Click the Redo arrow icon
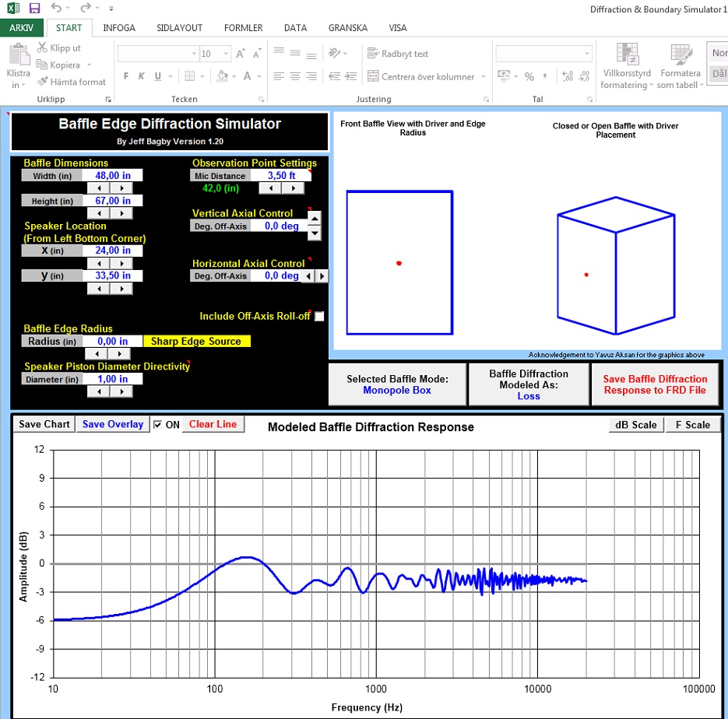The image size is (728, 719). [86, 8]
